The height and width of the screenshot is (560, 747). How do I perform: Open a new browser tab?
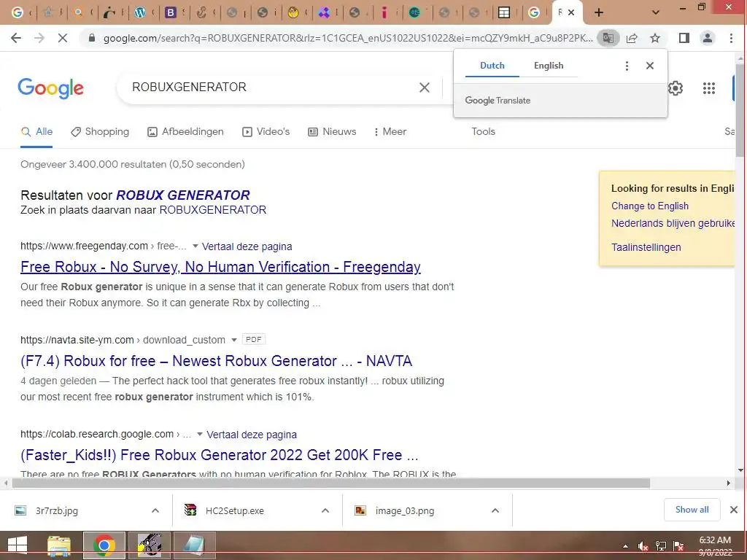pyautogui.click(x=599, y=12)
